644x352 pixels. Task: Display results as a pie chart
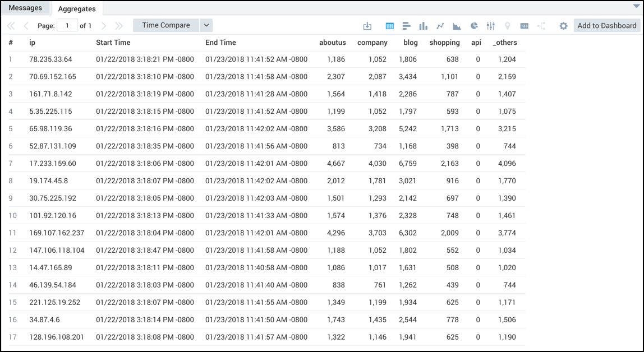point(474,25)
